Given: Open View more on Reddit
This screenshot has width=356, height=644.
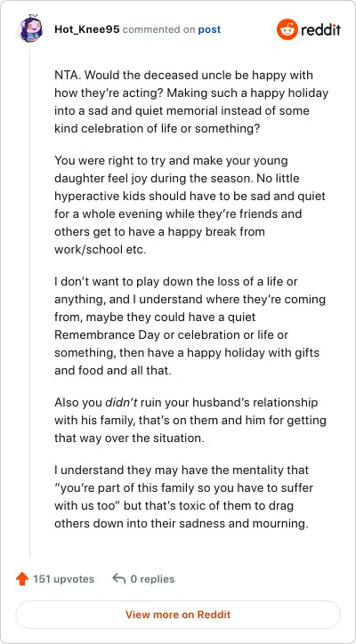Looking at the screenshot, I should 178,615.
